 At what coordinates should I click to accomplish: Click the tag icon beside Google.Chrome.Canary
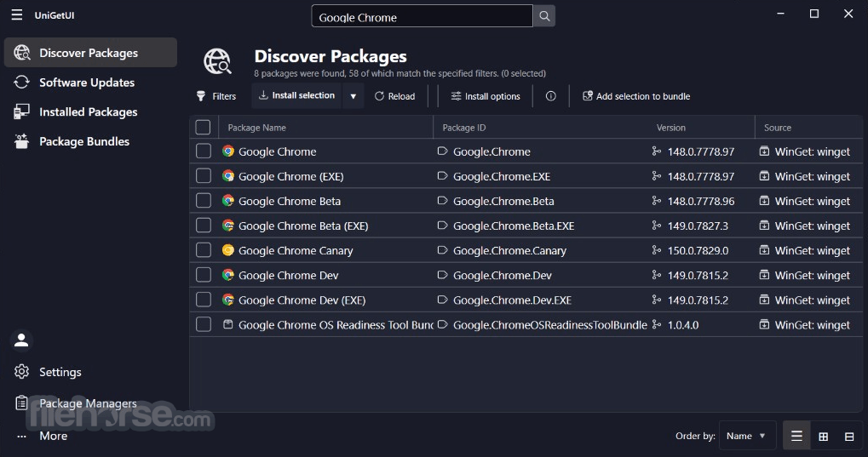pos(442,250)
